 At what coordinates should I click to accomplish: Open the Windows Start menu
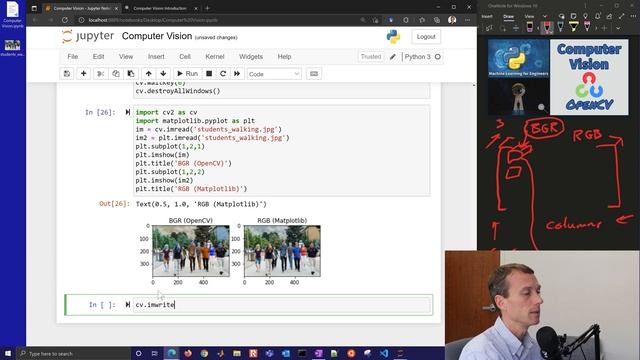pos(7,353)
